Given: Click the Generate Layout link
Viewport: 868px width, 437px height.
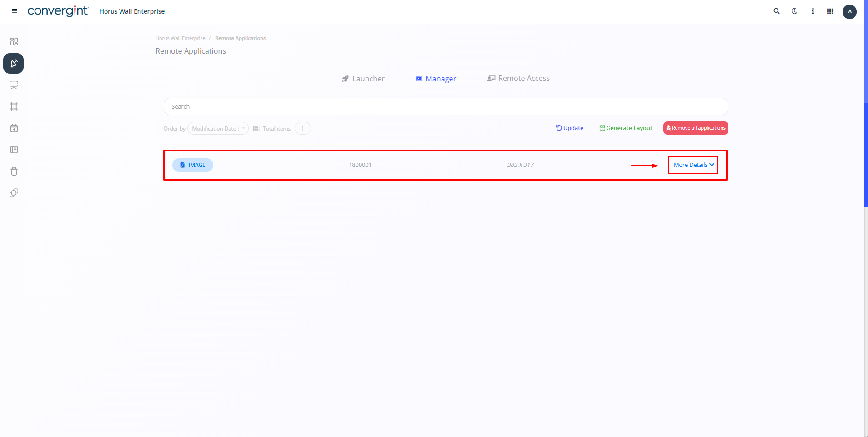Looking at the screenshot, I should (x=626, y=128).
